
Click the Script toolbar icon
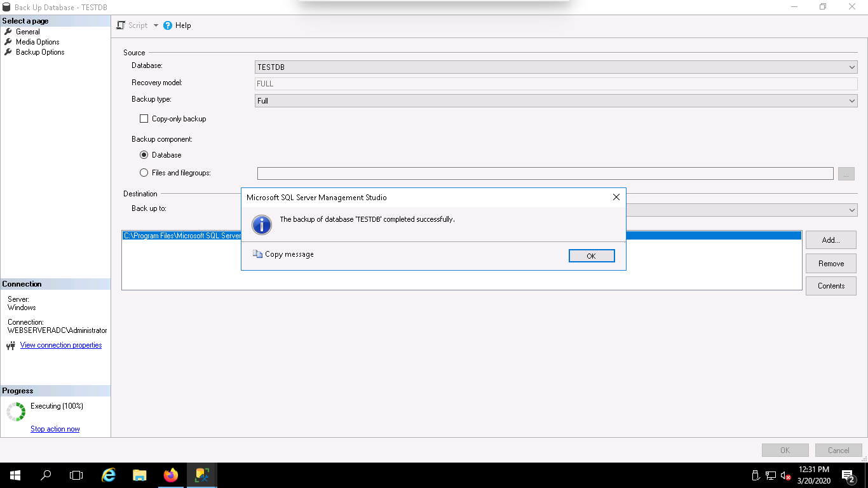[x=121, y=25]
